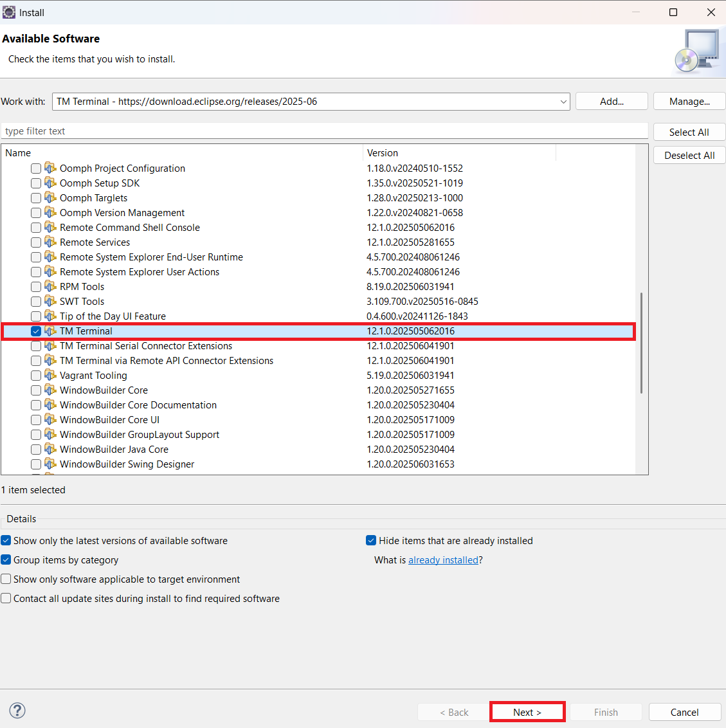Click the Oomph Targlets feature icon
Viewport: 726px width, 728px height.
click(x=50, y=198)
